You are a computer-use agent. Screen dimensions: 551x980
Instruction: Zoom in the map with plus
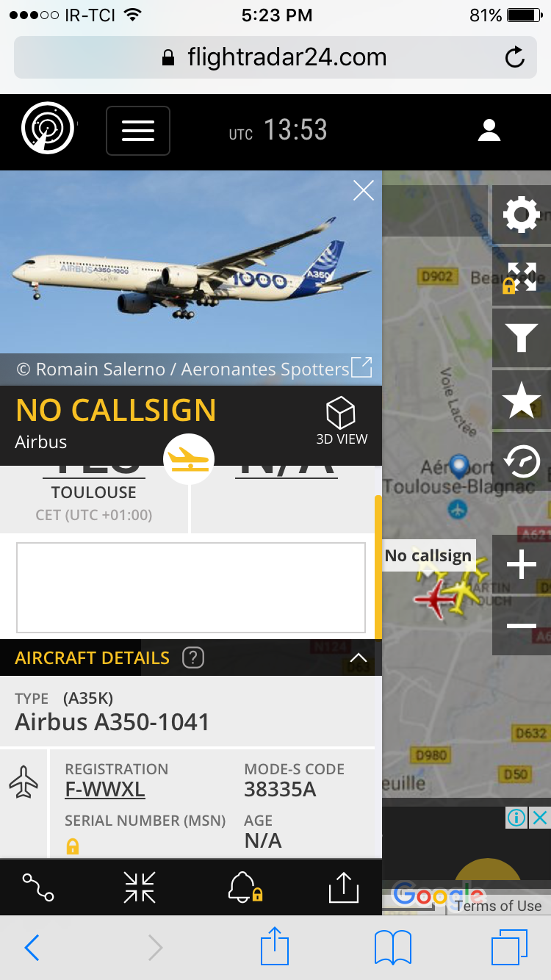522,565
